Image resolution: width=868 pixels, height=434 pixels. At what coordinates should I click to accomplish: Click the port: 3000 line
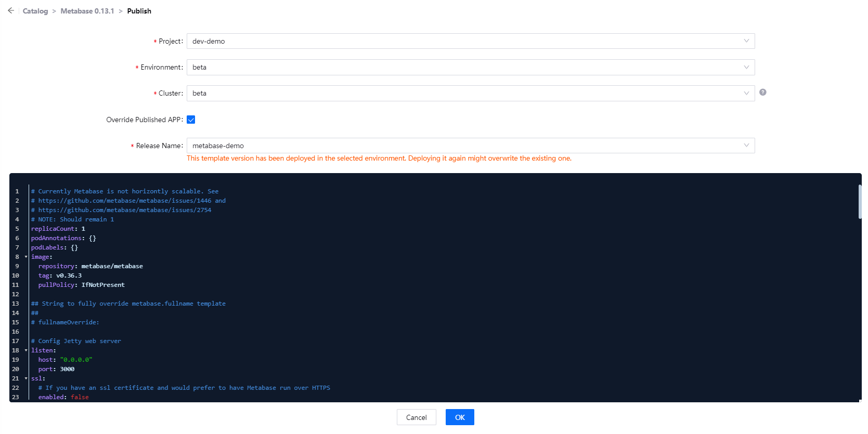56,369
